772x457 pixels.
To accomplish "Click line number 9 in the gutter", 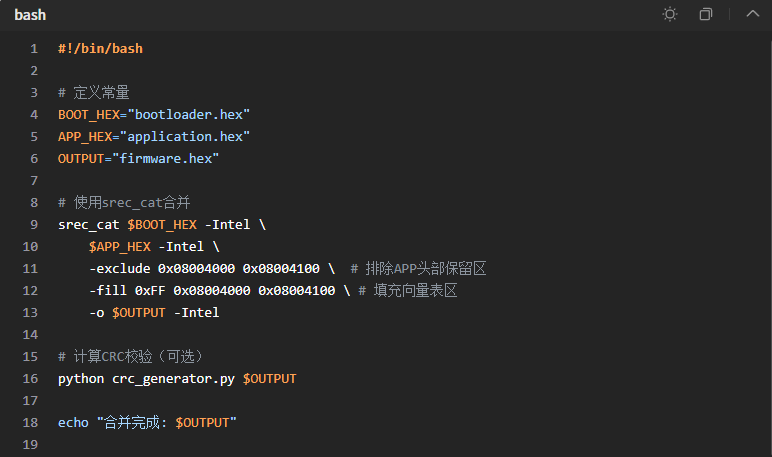I will click(x=34, y=224).
